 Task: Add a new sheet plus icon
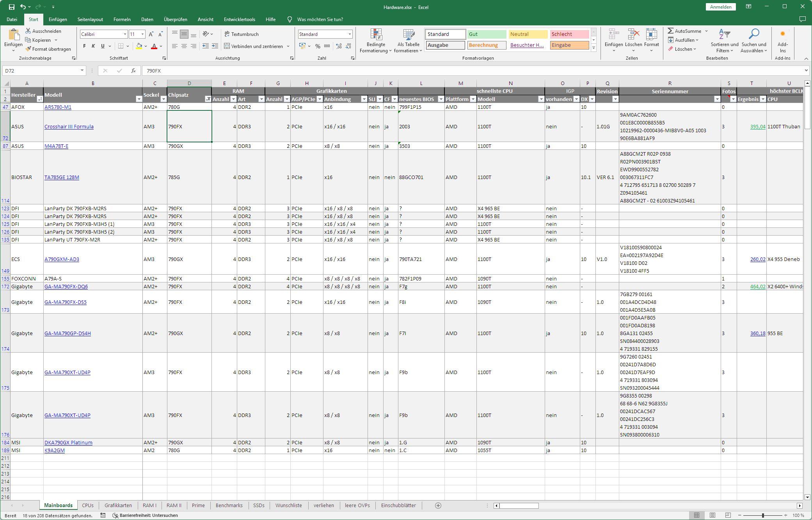pyautogui.click(x=438, y=506)
